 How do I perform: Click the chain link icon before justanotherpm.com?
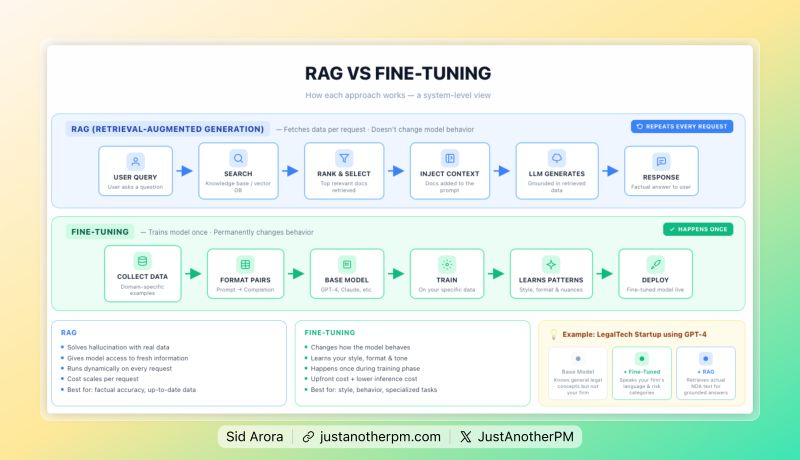pos(308,437)
